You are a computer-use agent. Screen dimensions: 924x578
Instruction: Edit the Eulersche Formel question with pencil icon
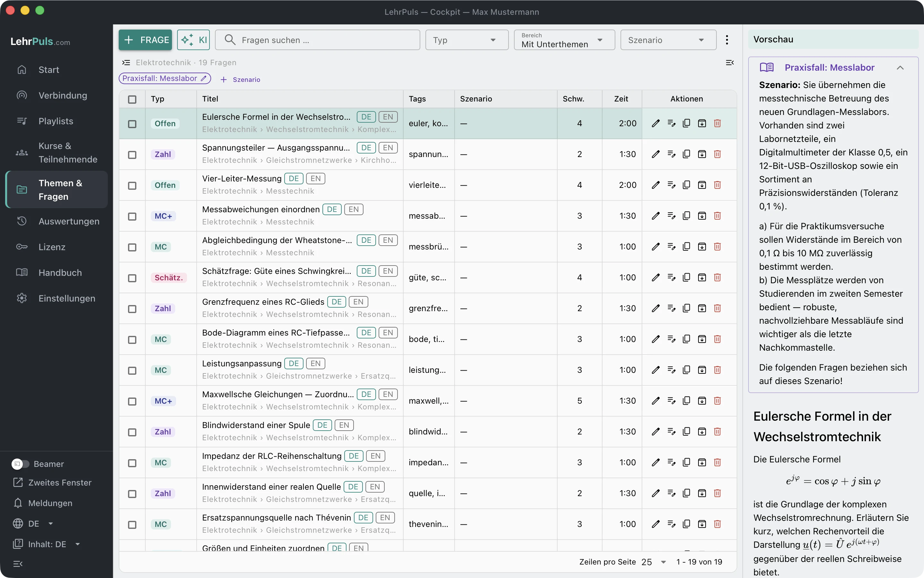[655, 124]
